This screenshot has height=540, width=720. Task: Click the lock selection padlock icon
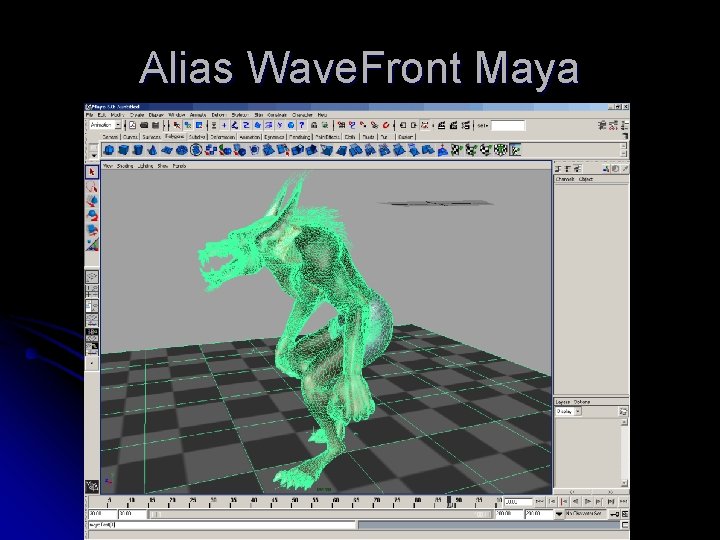coord(314,125)
